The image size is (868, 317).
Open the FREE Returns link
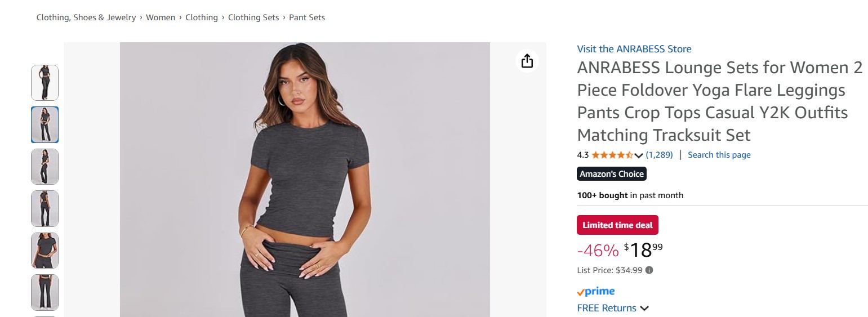point(607,308)
